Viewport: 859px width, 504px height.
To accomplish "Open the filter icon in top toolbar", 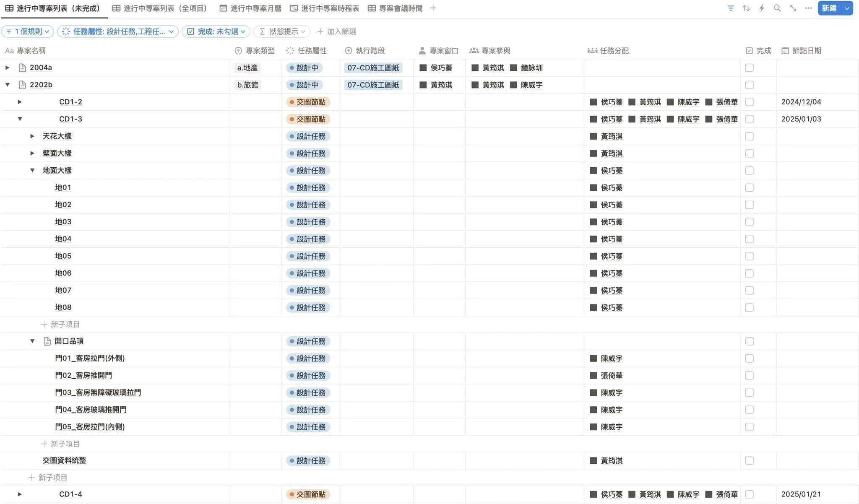I will pos(731,8).
